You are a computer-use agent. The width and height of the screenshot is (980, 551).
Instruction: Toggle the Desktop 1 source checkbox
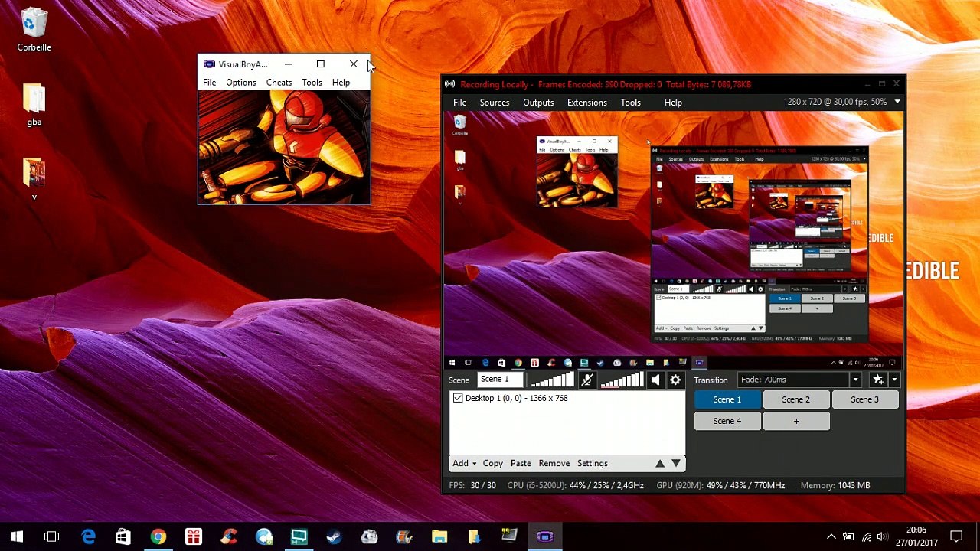(458, 398)
